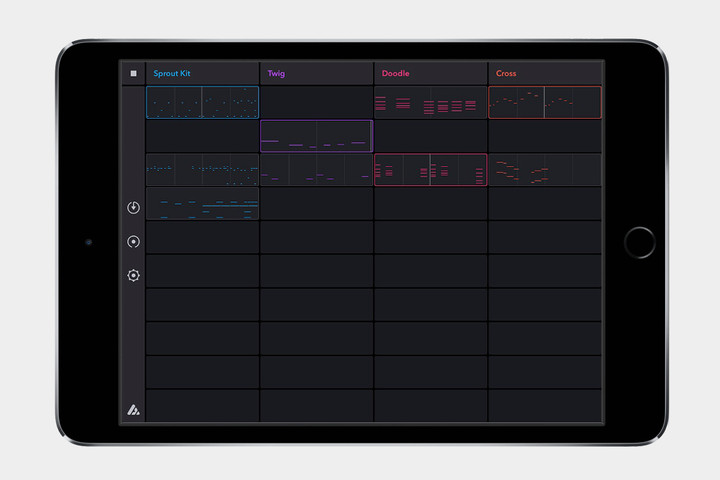Click the Auxy logo icon at sidebar bottom

pyautogui.click(x=134, y=410)
